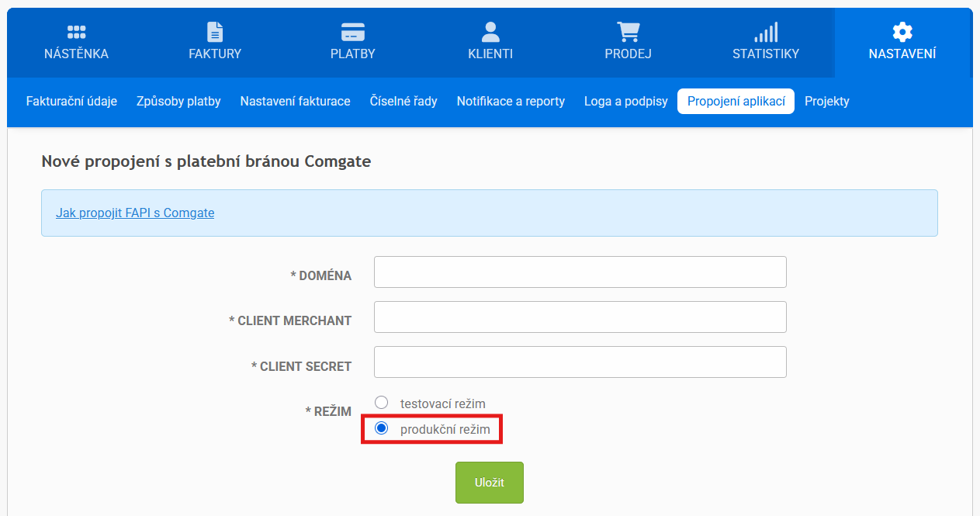Open the Nástěnka dashboard grid icon
Viewport: 980px width, 516px height.
click(76, 32)
